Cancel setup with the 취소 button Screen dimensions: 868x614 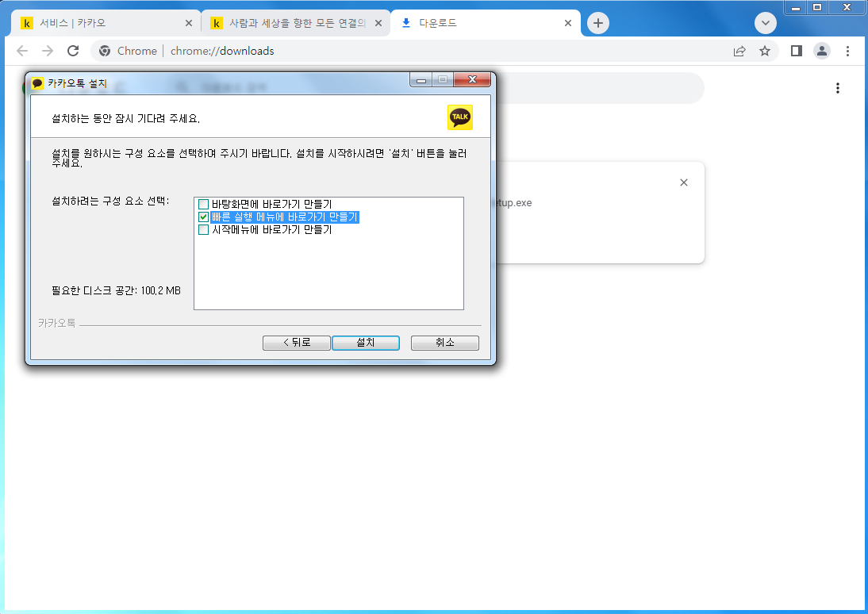[444, 343]
